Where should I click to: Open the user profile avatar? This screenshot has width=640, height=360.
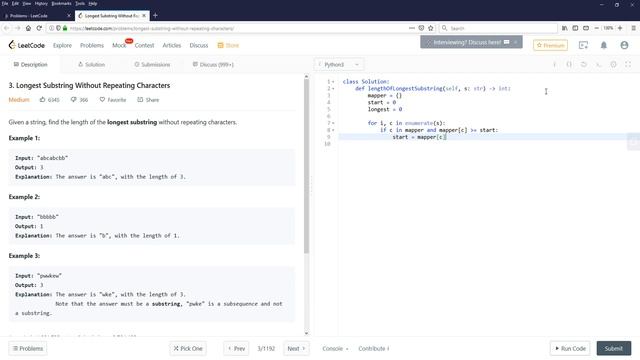(x=624, y=45)
